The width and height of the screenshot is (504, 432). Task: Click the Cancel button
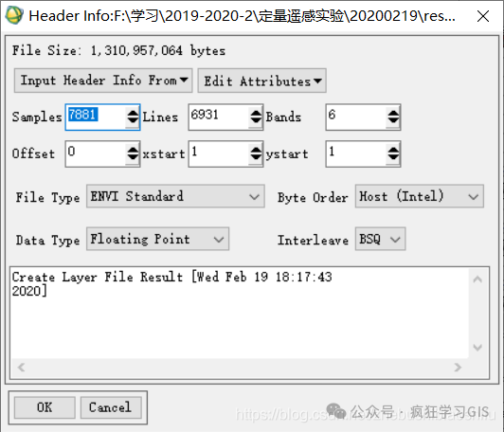tap(111, 407)
